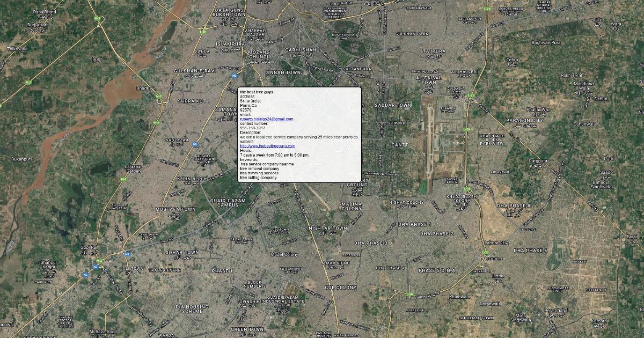Click the M-2 motorway shield near Shera Kot
Viewport: 644px width, 338px height.
(x=158, y=97)
